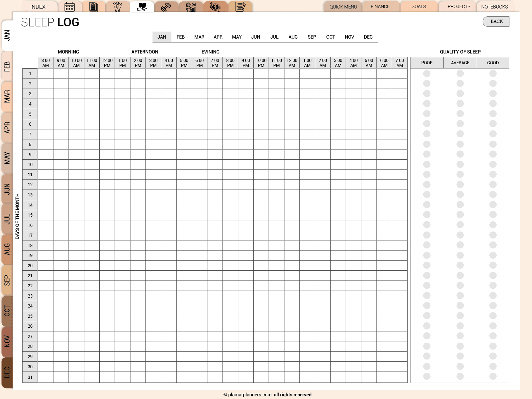Viewport: 532px width, 399px height.
Task: Select the day 12 cell under 11:00 PM
Action: pyautogui.click(x=276, y=185)
